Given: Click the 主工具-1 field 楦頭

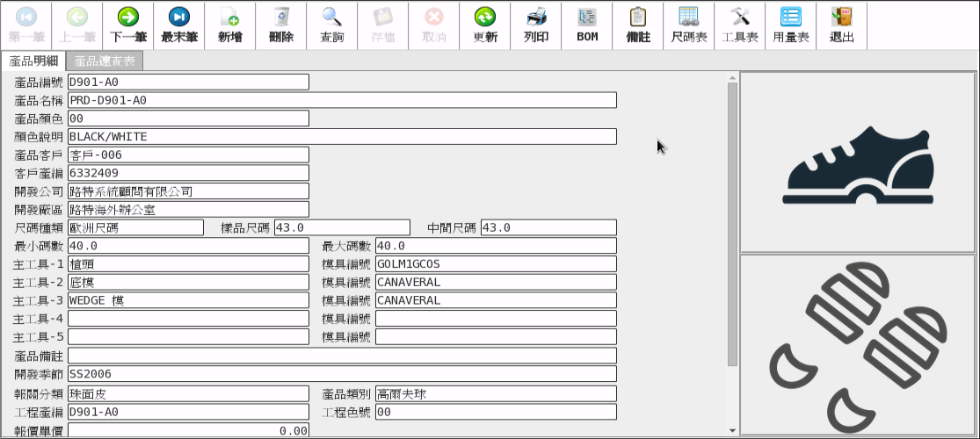Looking at the screenshot, I should 188,263.
